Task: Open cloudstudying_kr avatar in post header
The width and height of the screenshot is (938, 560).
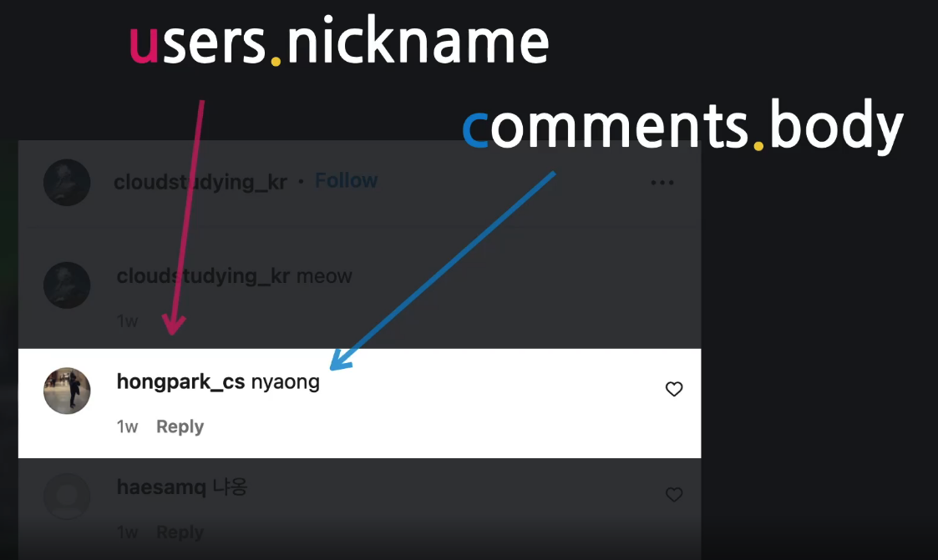Action: (x=67, y=182)
